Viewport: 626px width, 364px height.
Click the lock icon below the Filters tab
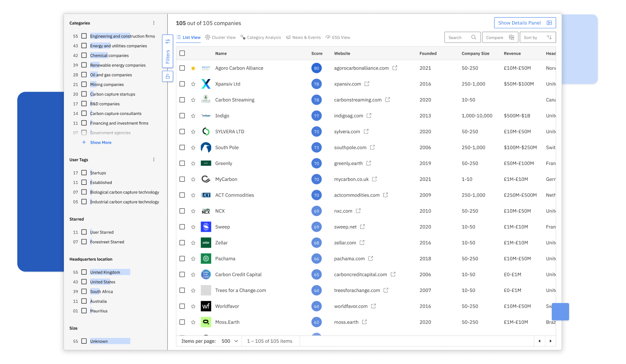tap(168, 76)
